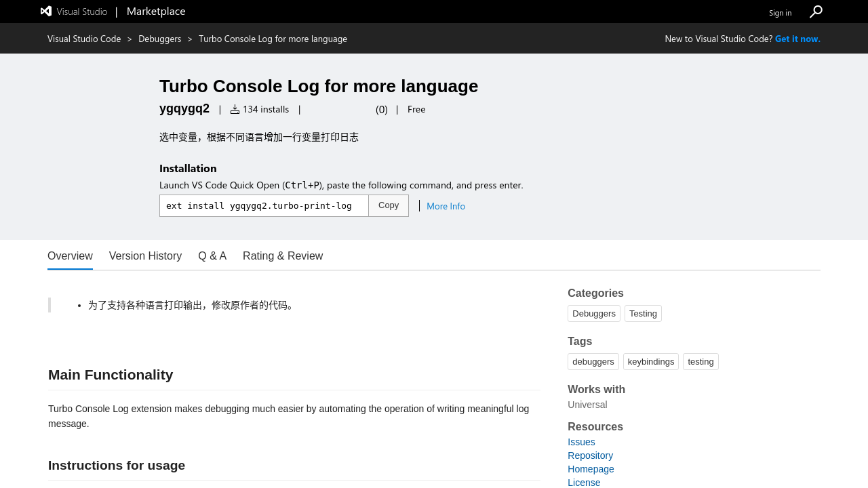Select the Debuggers category chip

click(594, 313)
